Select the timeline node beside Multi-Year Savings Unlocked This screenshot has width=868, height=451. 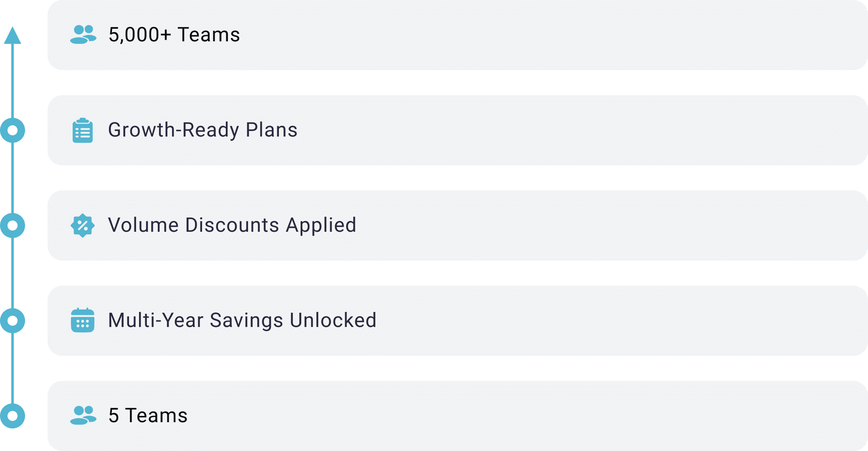point(13,321)
